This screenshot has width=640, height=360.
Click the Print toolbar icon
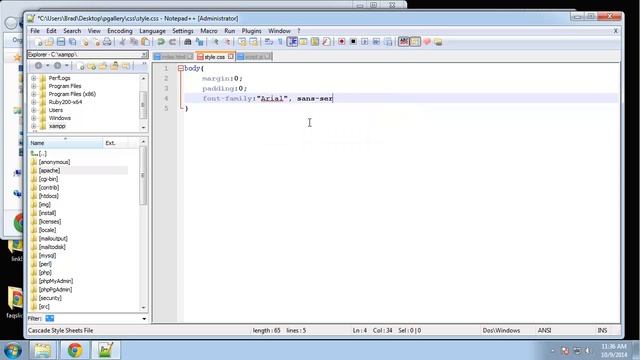[x=107, y=42]
